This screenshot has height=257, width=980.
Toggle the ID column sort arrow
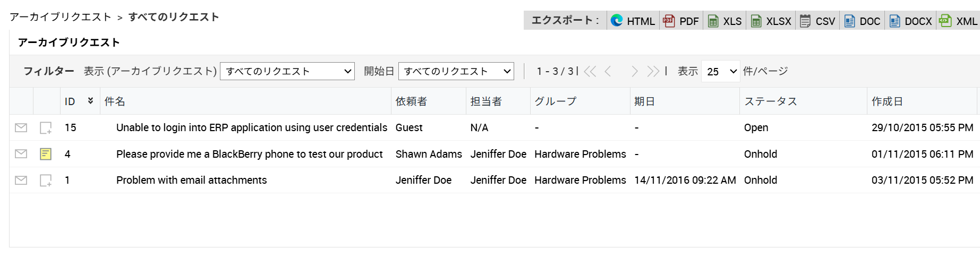point(91,101)
